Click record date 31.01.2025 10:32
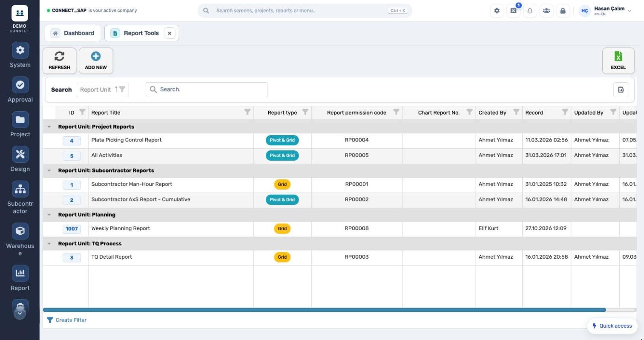The height and width of the screenshot is (340, 644). (x=546, y=184)
